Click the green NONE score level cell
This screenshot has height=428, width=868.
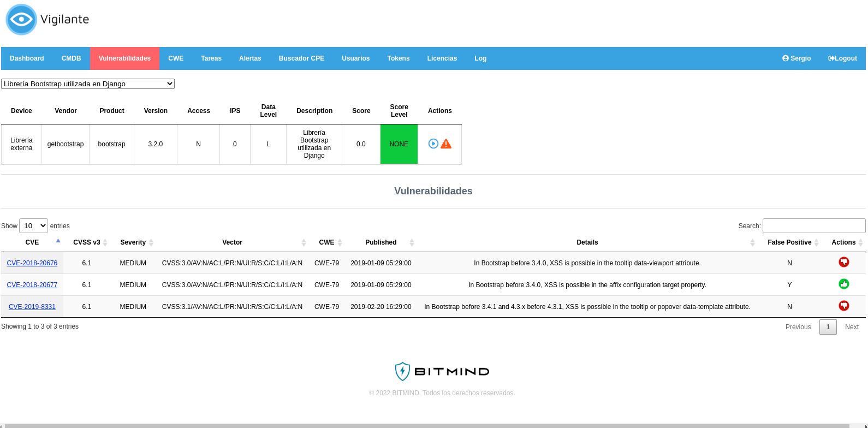(399, 144)
